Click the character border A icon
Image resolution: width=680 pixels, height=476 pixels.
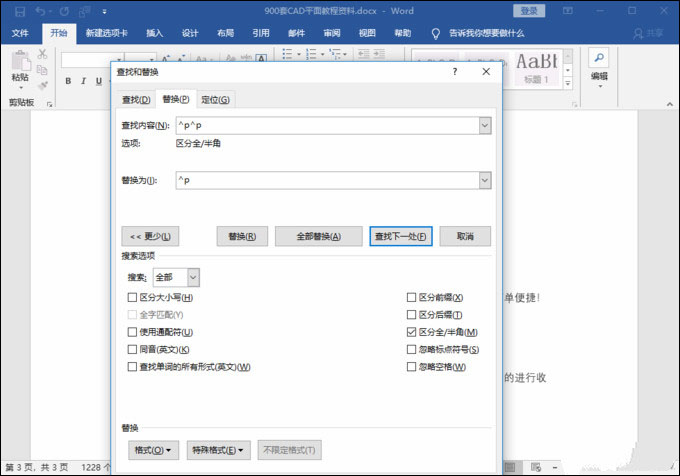click(261, 58)
